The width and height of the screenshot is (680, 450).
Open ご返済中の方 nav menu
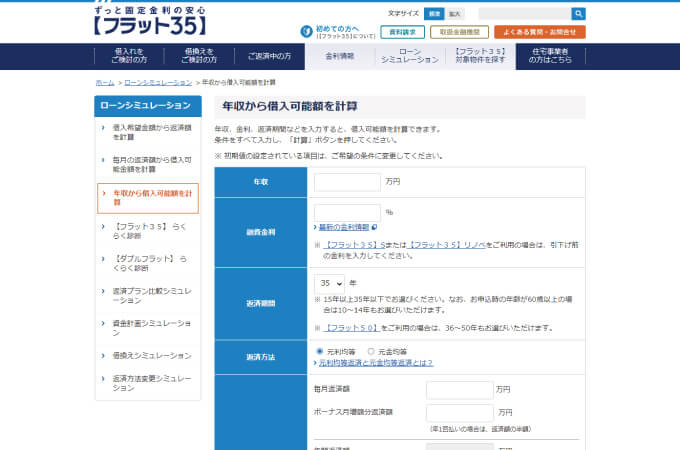(x=269, y=56)
